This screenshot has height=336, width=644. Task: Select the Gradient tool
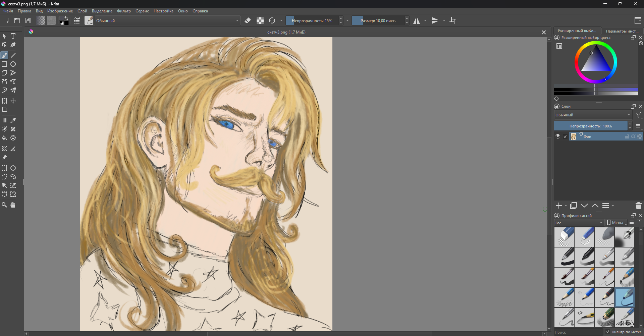coord(4,120)
